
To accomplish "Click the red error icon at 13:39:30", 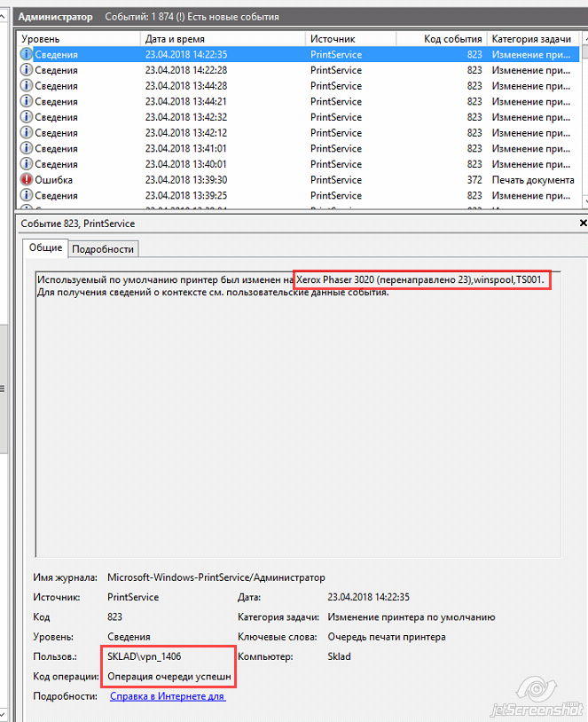I will pos(27,180).
